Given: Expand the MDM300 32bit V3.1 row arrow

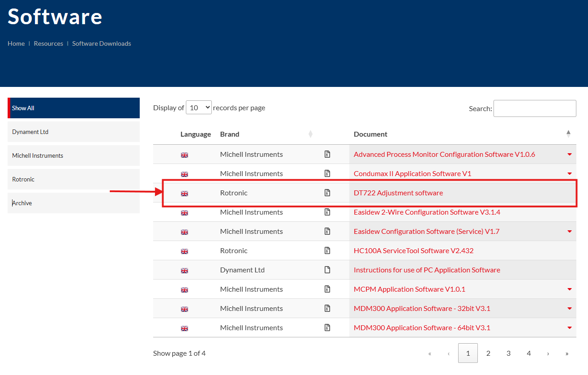Looking at the screenshot, I should (x=570, y=309).
